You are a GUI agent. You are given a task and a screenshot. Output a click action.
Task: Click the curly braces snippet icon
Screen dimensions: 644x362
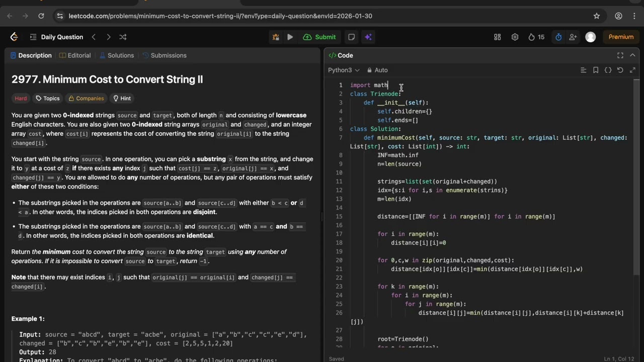608,70
